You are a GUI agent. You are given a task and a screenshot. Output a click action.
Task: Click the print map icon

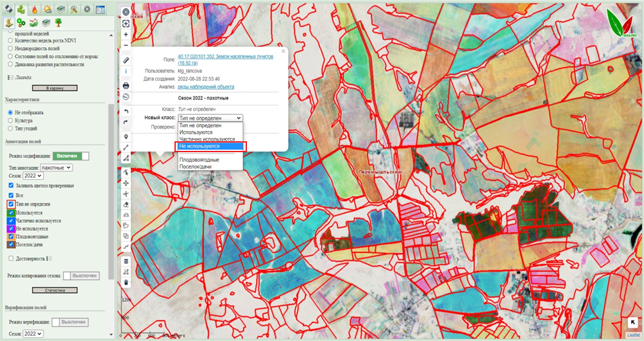coord(126,85)
